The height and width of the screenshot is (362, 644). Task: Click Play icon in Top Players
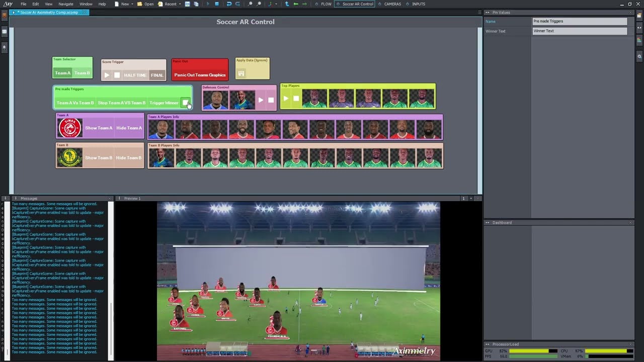286,99
